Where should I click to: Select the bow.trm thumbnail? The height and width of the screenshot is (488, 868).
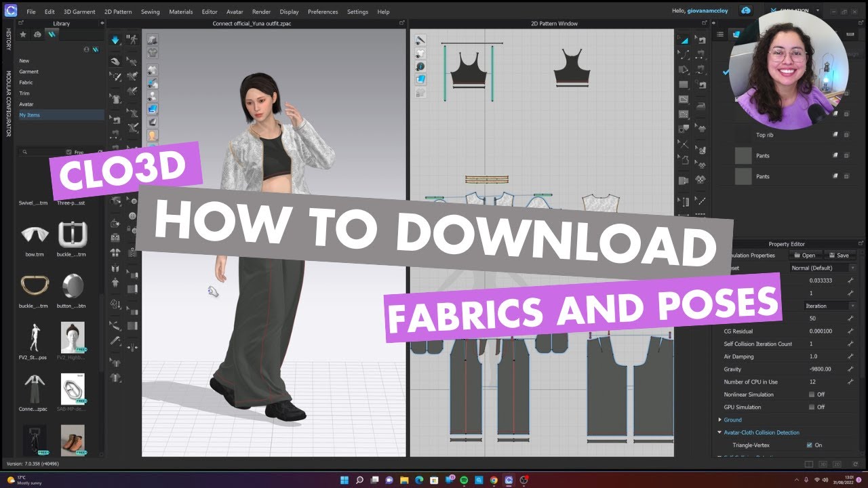coord(35,235)
